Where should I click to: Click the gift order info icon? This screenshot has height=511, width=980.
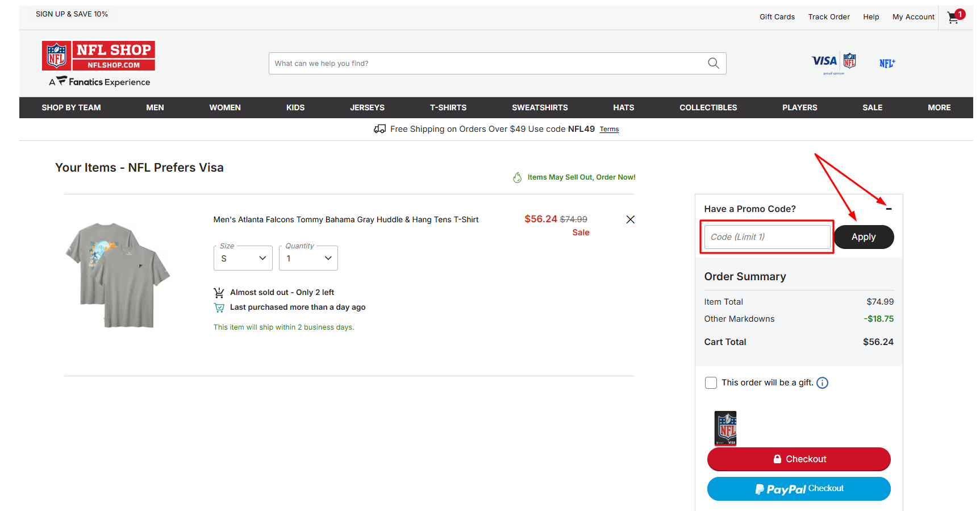tap(822, 383)
